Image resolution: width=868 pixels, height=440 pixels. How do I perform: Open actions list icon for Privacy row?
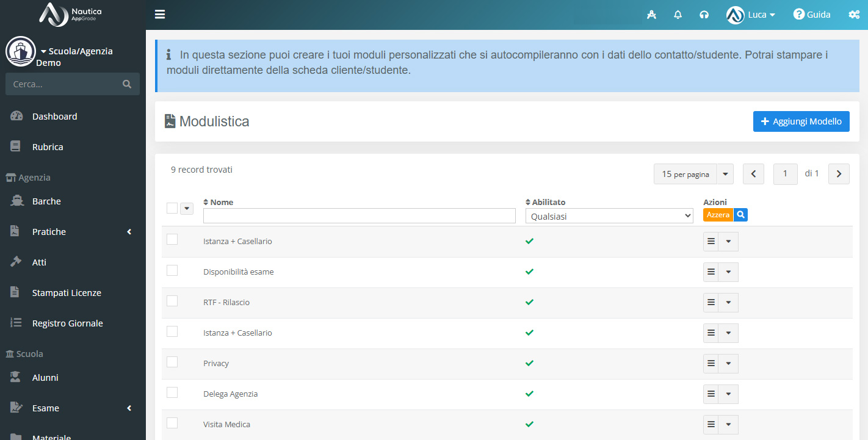coord(711,364)
